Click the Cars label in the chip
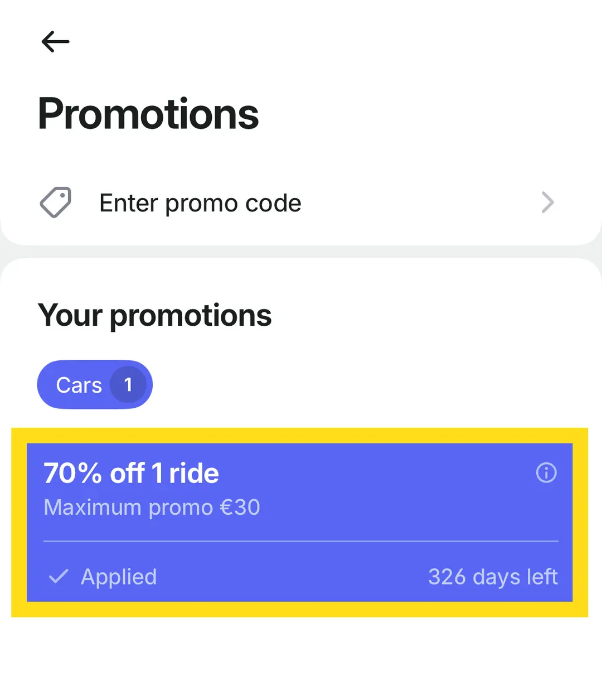 tap(79, 385)
